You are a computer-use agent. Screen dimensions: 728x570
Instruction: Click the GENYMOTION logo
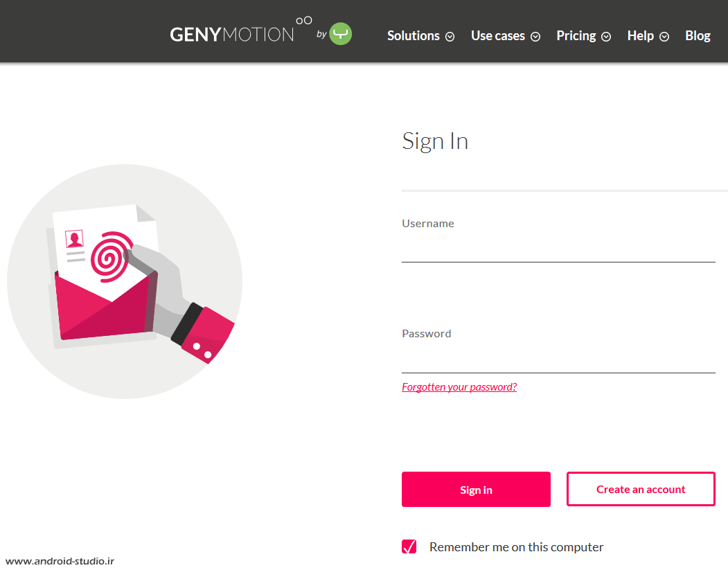tap(232, 32)
